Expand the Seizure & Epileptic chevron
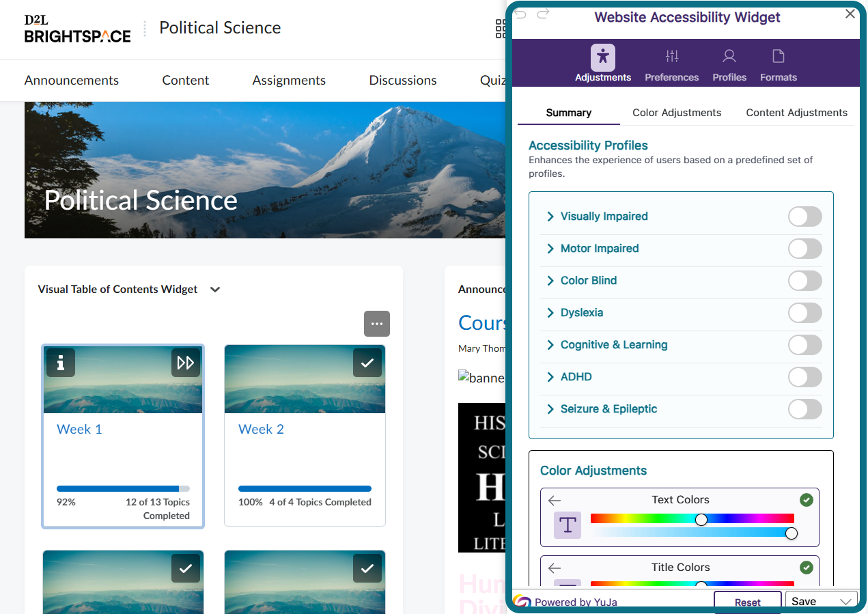The image size is (868, 614). click(550, 409)
